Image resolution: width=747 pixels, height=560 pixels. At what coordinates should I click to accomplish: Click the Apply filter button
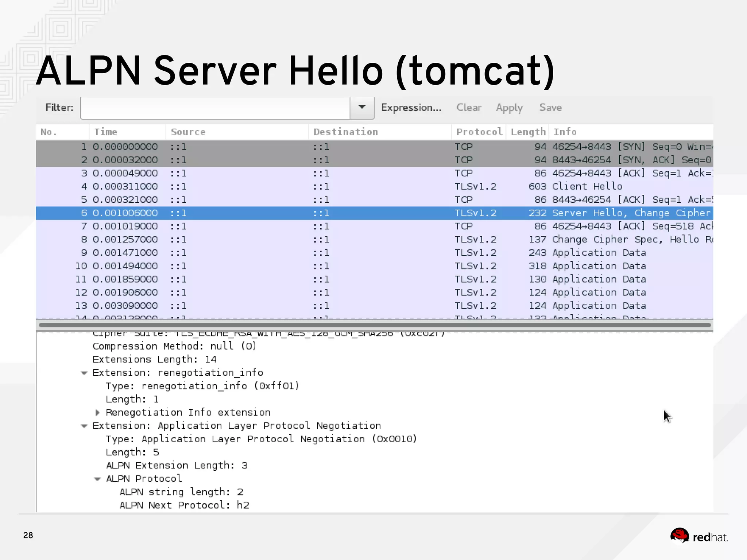(509, 108)
